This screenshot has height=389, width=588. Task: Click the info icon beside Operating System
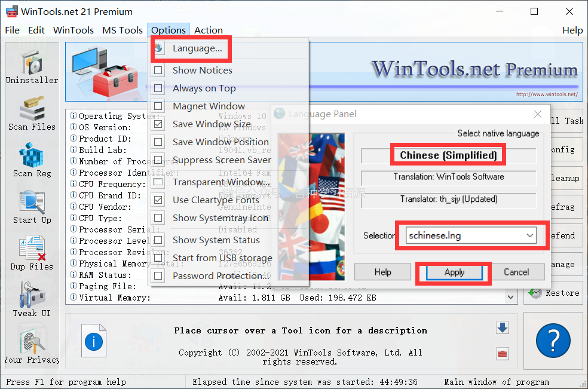coord(73,115)
